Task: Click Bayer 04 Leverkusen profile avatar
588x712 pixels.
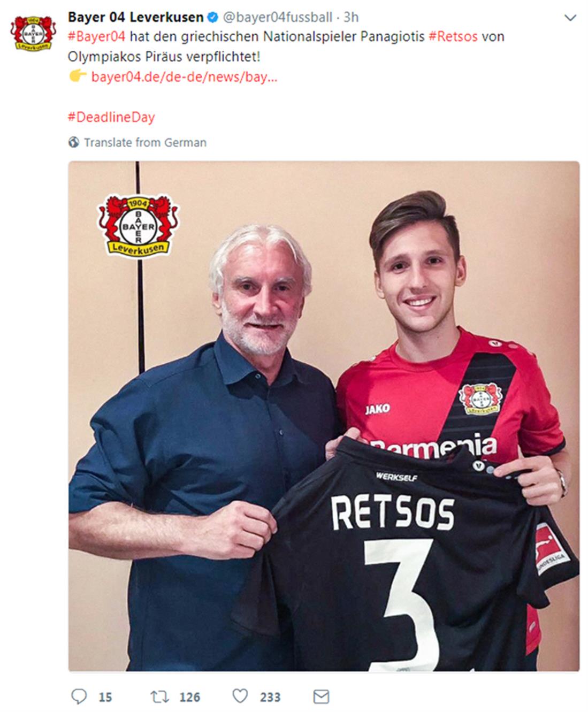Action: point(33,33)
